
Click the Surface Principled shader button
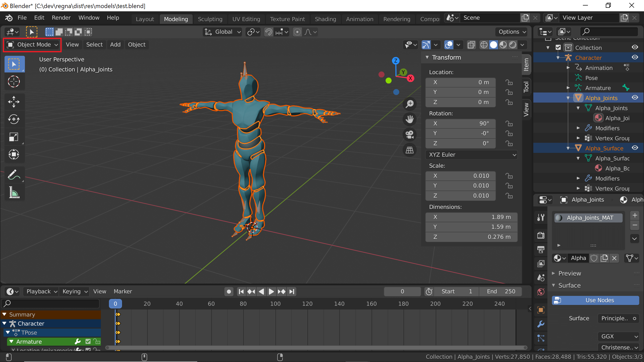tap(618, 319)
